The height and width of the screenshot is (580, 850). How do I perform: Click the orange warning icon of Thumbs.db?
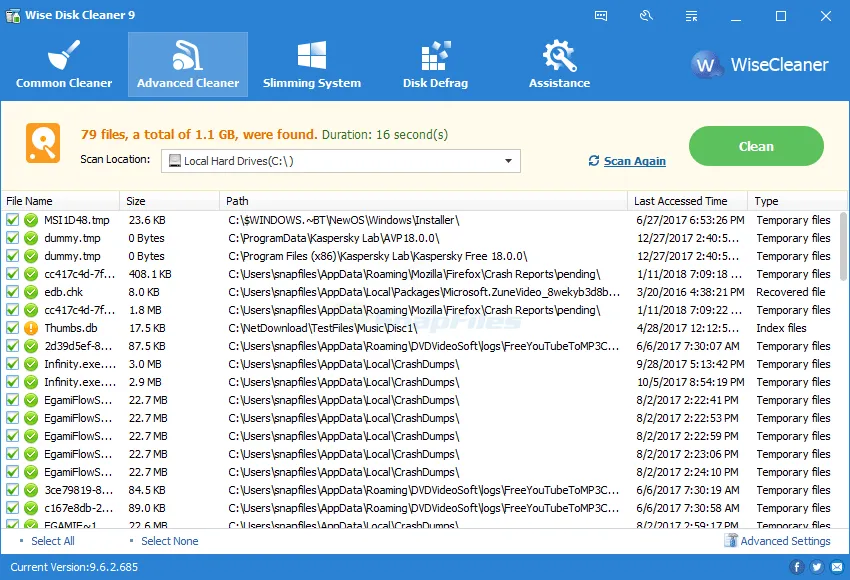[31, 328]
